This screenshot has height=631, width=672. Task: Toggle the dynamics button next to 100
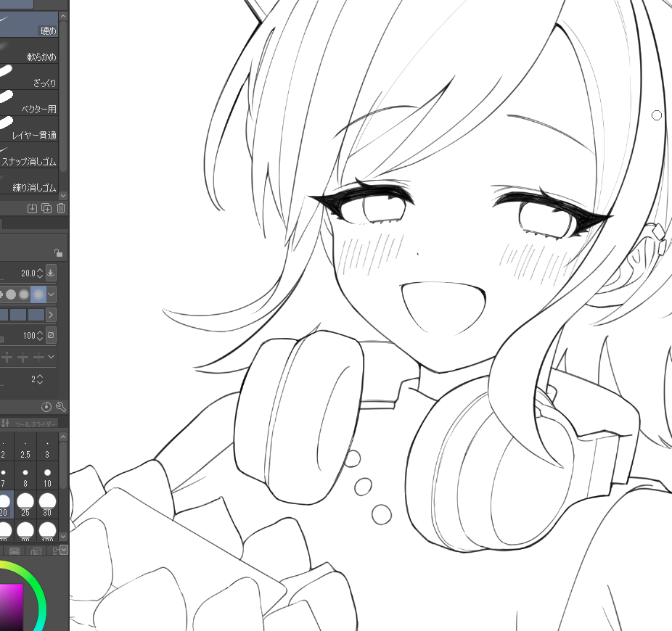pyautogui.click(x=51, y=336)
